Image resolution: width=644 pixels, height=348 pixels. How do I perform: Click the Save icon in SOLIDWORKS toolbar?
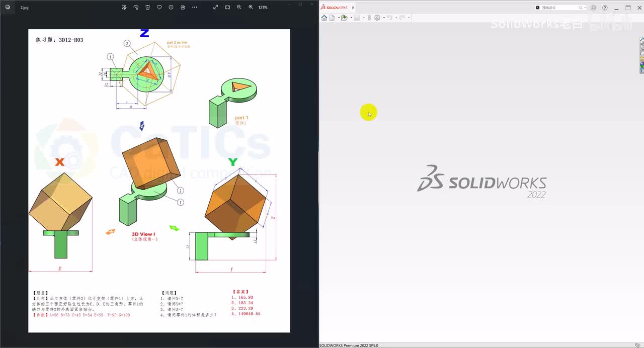pos(357,18)
